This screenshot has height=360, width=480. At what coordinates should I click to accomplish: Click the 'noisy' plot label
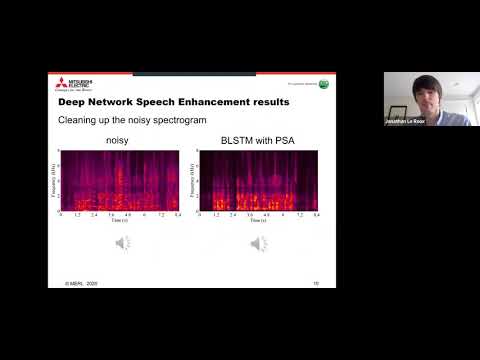[117, 140]
